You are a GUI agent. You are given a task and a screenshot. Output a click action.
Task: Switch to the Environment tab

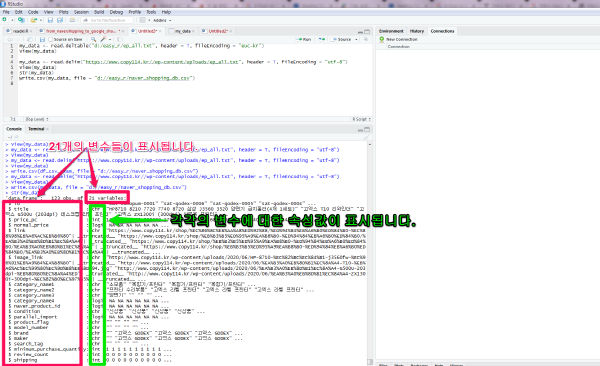pos(391,31)
